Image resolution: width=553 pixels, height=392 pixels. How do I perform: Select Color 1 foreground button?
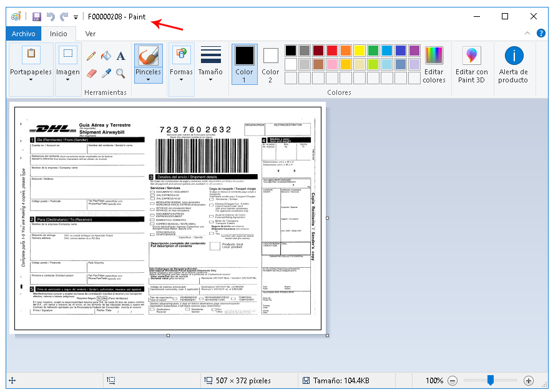[245, 64]
